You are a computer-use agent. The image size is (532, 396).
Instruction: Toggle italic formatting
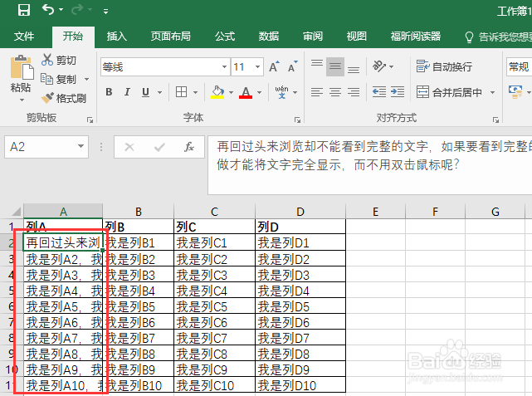[x=127, y=92]
